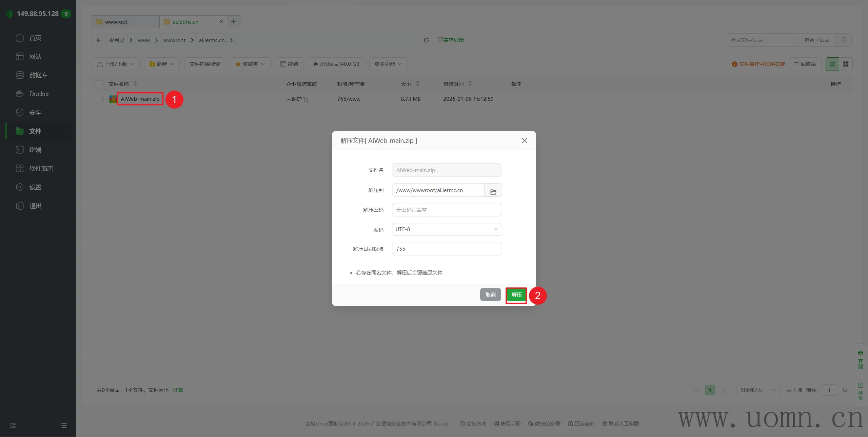
Task: Click 取消 to cancel extraction
Action: (490, 295)
